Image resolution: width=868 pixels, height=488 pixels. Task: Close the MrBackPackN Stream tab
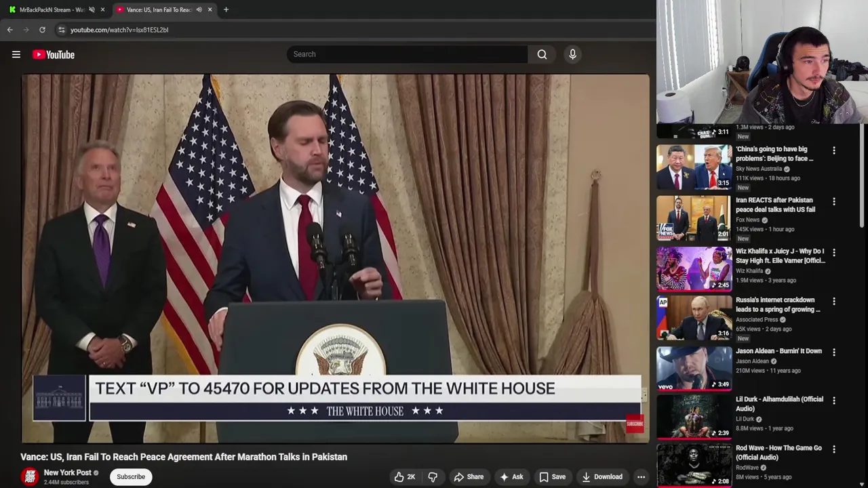tap(102, 9)
